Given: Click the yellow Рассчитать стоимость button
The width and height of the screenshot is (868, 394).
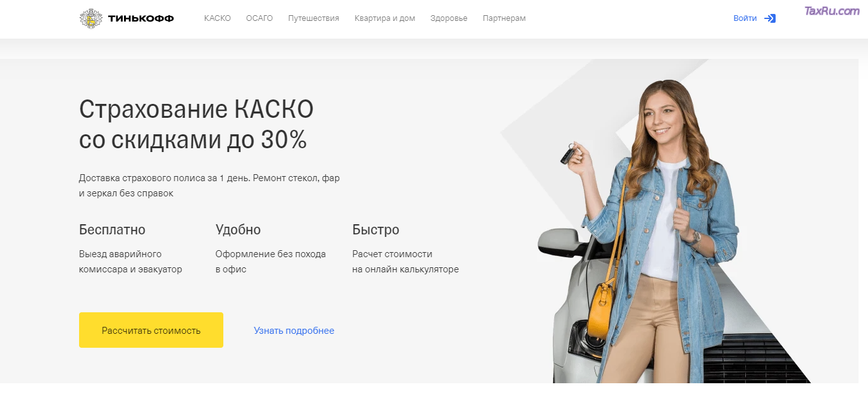Looking at the screenshot, I should 151,330.
